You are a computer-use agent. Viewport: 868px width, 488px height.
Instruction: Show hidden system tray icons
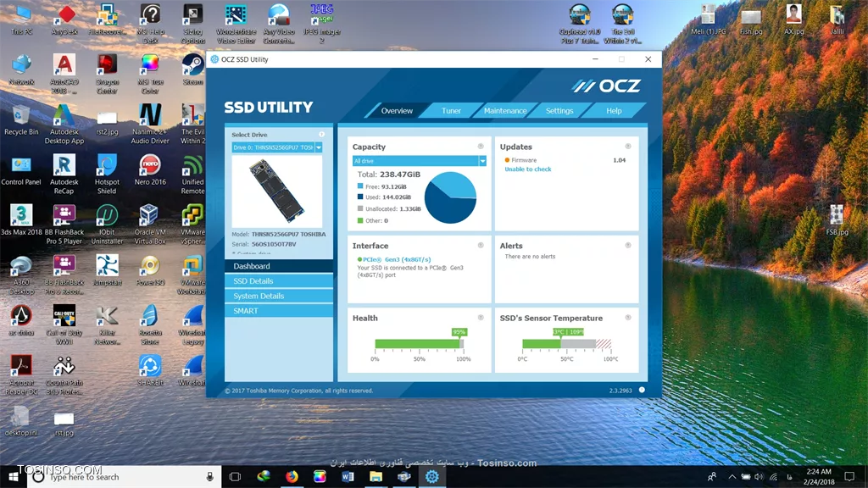pos(732,476)
